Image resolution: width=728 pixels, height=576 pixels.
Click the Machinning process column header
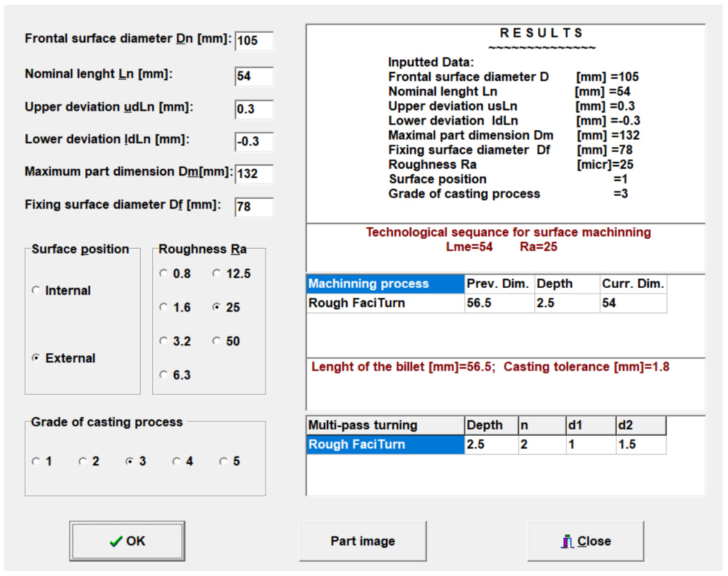[x=385, y=284]
